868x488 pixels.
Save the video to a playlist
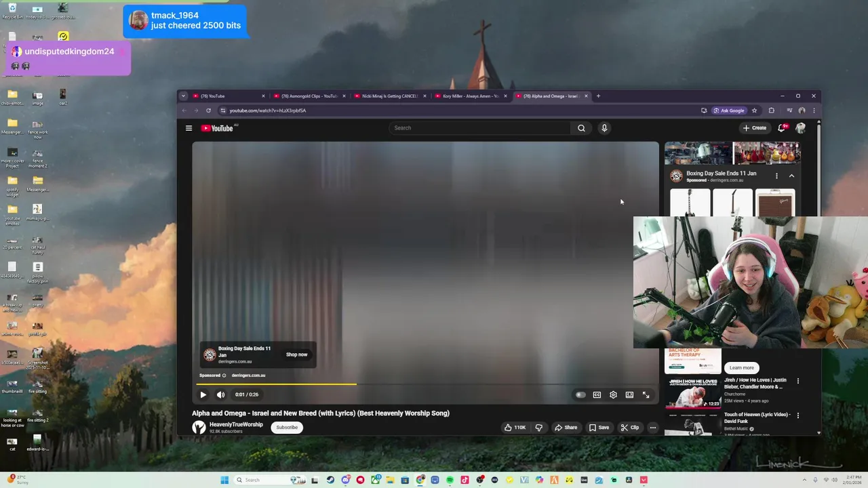(599, 427)
